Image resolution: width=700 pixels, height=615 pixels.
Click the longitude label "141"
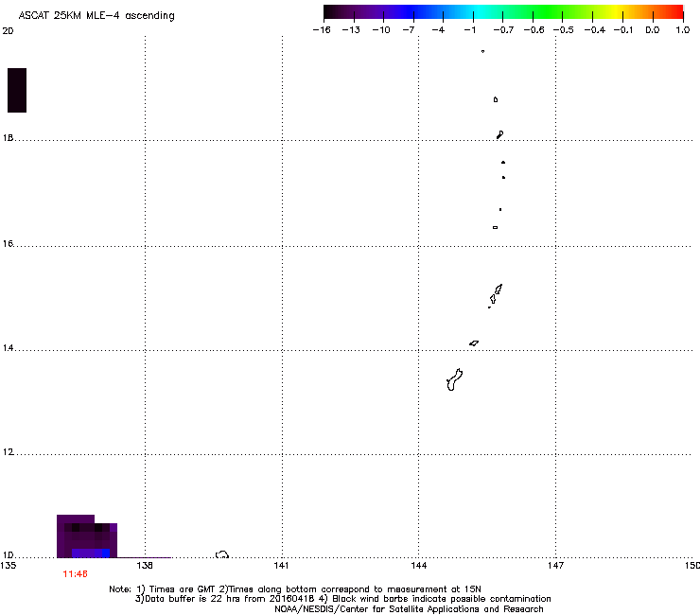click(281, 566)
